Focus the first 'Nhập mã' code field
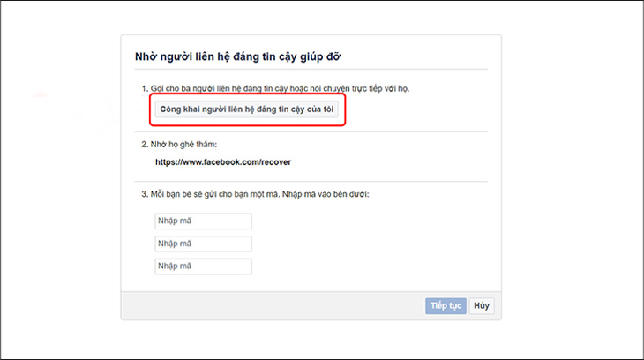The image size is (644, 360). 203,221
